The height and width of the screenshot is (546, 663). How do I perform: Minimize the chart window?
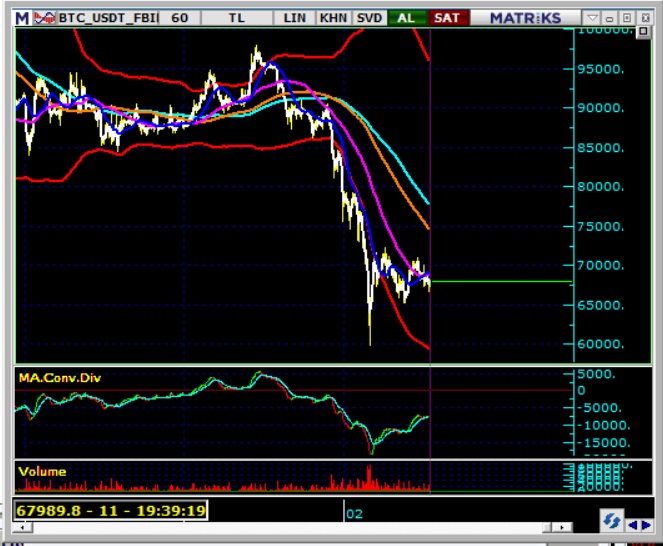611,18
